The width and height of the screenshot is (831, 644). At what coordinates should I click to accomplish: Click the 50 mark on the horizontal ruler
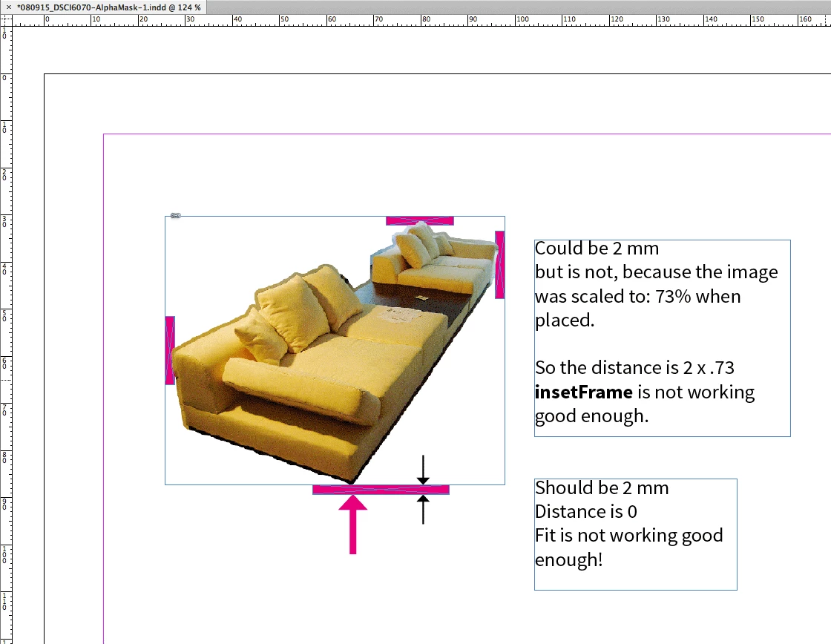coord(285,19)
